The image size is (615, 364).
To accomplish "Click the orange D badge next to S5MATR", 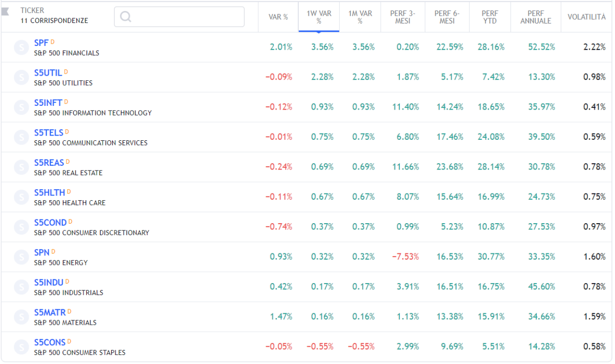I will pyautogui.click(x=69, y=312).
